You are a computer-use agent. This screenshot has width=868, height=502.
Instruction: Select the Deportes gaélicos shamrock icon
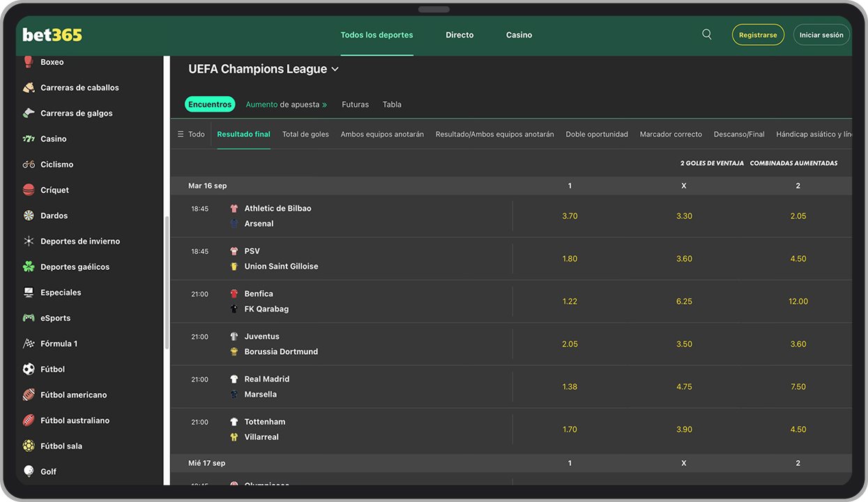tap(29, 267)
